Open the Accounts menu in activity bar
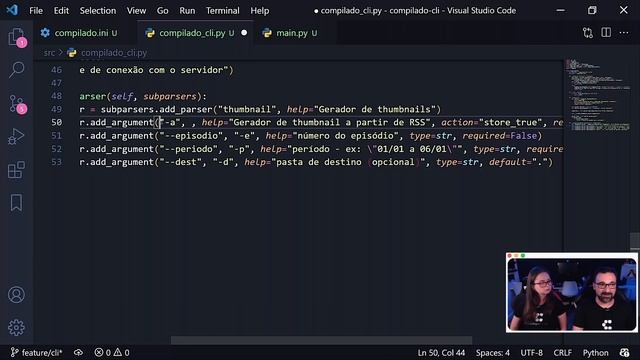Screen dimensions: 640x360 click(x=16, y=294)
